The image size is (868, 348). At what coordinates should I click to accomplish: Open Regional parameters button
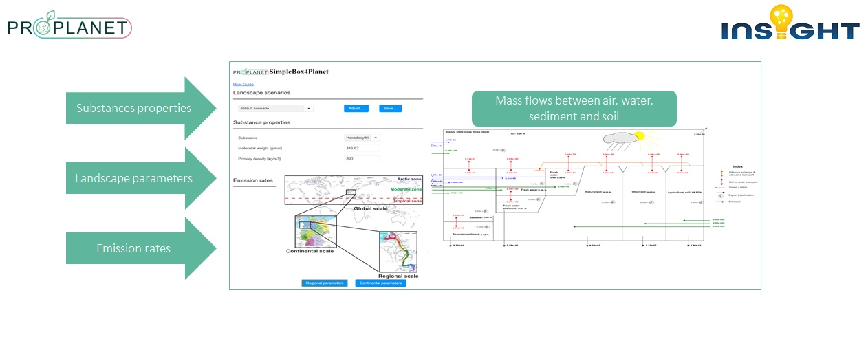click(324, 283)
